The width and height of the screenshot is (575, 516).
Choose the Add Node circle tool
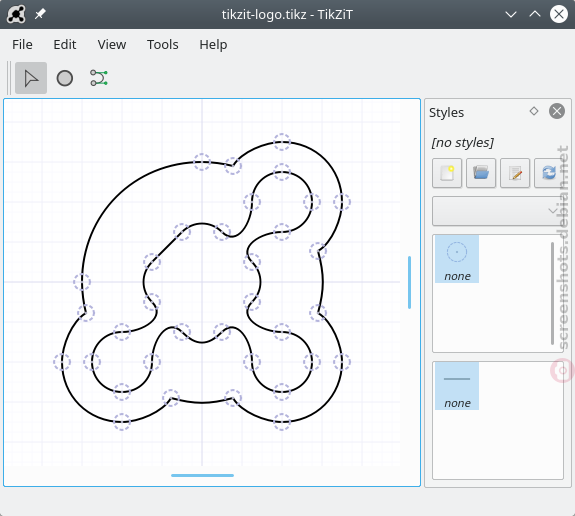(x=65, y=78)
